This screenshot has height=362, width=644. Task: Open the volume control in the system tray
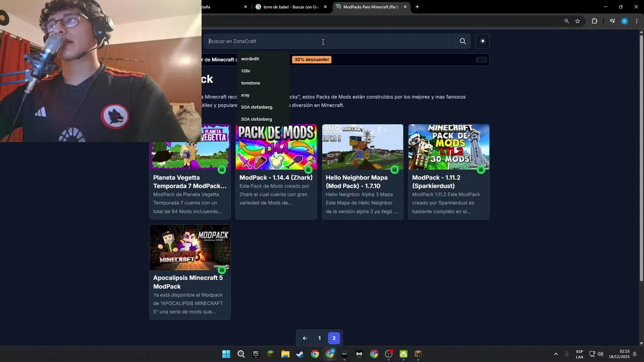600,354
